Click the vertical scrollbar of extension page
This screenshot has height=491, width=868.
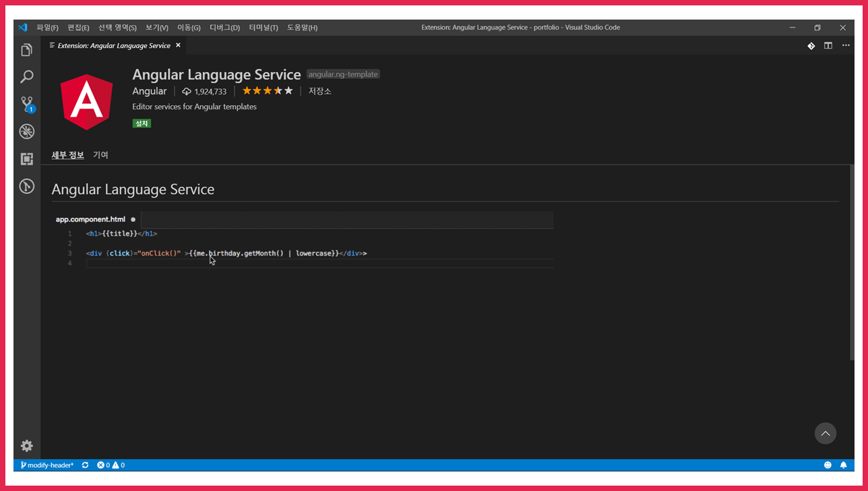click(x=852, y=263)
